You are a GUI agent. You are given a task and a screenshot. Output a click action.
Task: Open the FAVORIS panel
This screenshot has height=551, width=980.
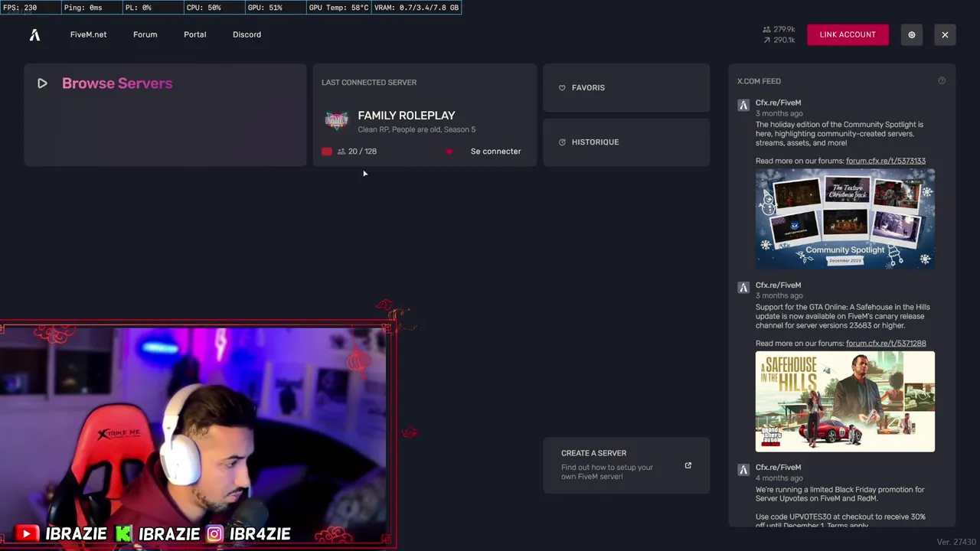[x=626, y=88]
